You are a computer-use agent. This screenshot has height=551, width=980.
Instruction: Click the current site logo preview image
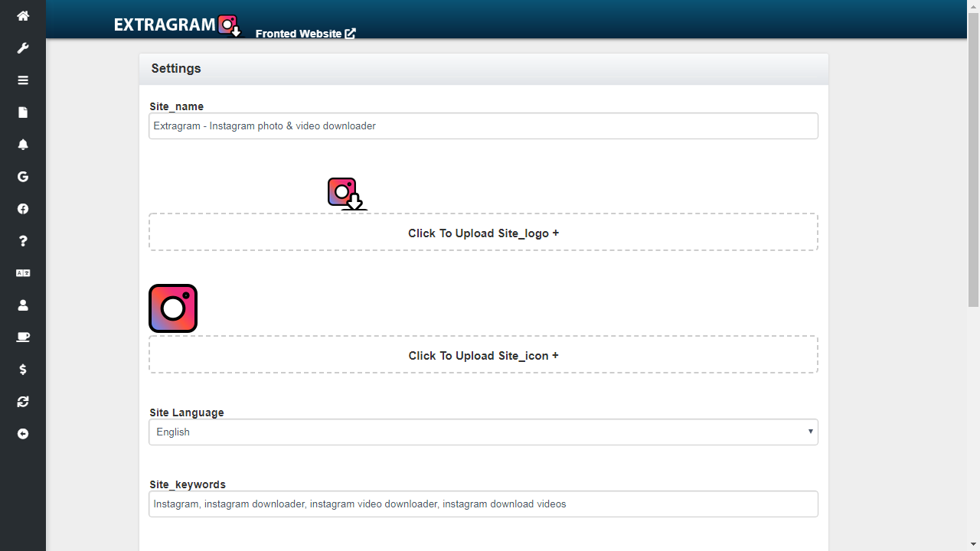348,194
